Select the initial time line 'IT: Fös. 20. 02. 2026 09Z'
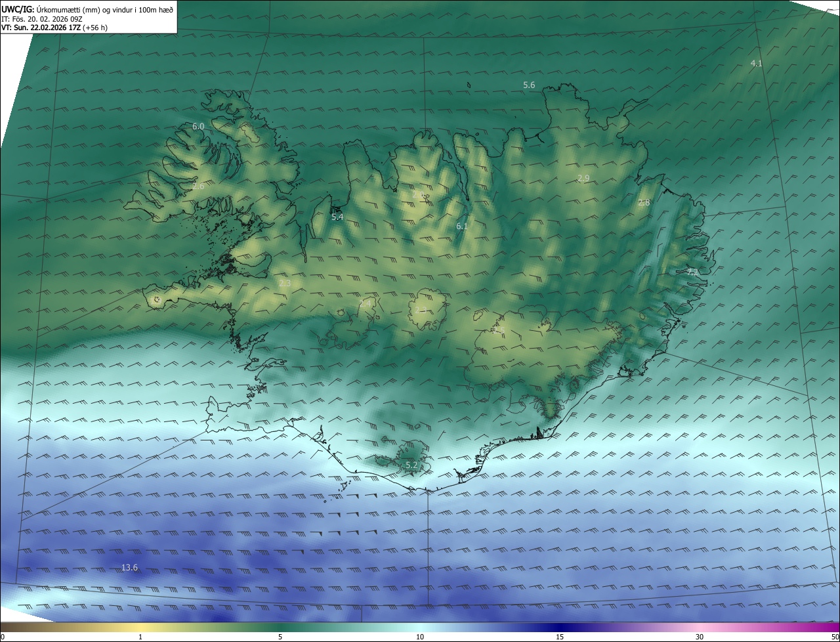This screenshot has height=642, width=840. tap(42, 18)
